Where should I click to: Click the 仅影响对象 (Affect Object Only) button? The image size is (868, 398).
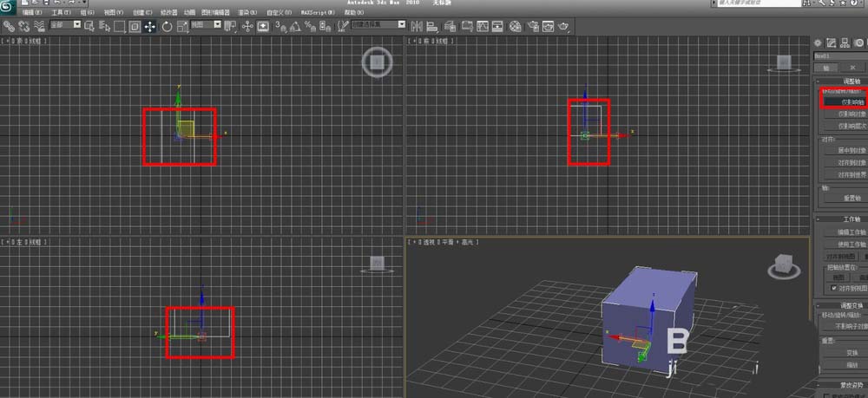845,114
